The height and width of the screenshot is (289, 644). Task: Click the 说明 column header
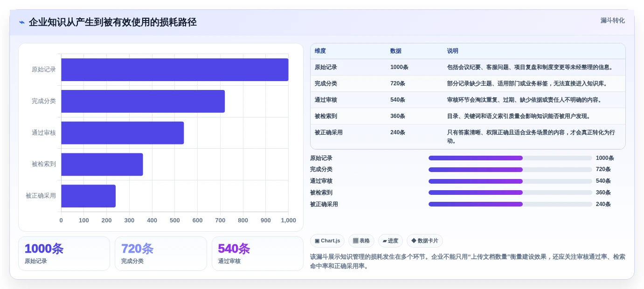[x=453, y=51]
